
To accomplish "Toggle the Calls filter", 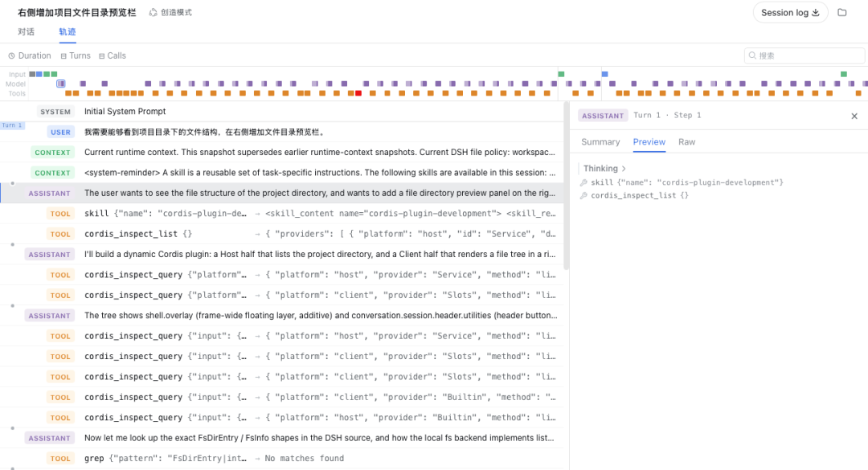I will pos(113,55).
